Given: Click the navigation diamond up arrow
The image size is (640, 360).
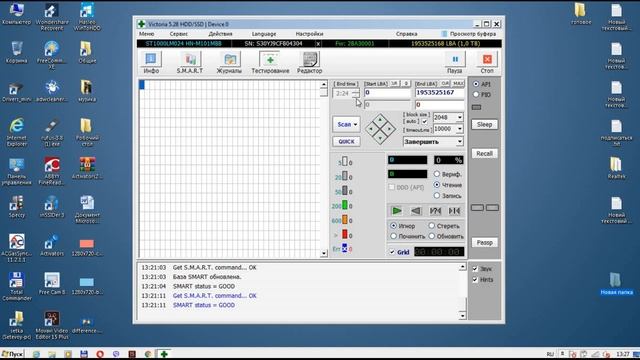Looking at the screenshot, I should point(380,120).
